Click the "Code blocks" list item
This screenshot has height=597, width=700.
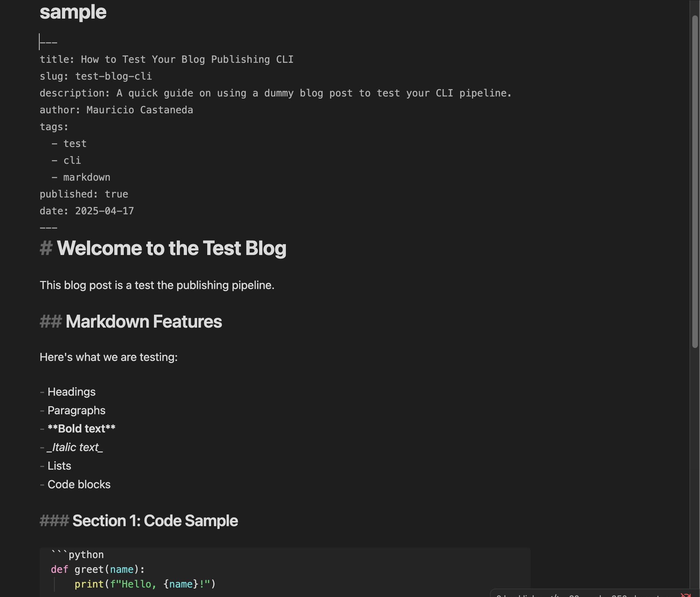tap(79, 484)
